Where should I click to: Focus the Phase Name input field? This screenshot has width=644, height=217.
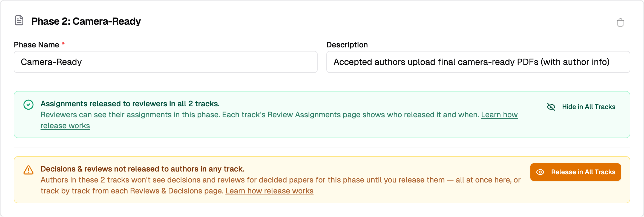166,62
